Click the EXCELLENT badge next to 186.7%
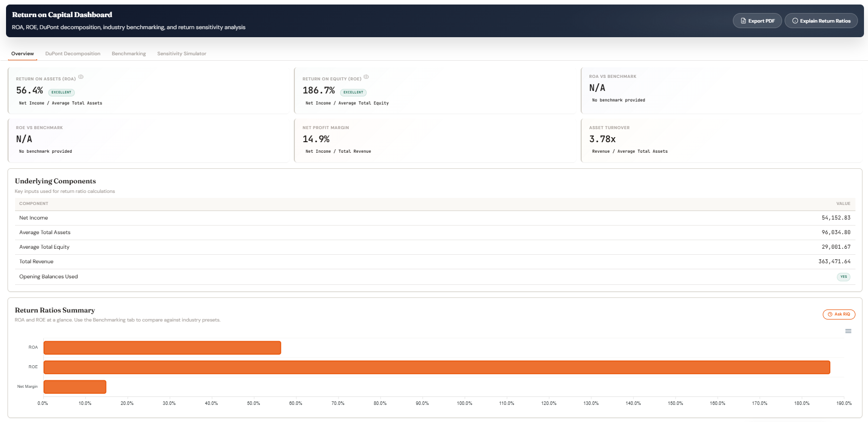The height and width of the screenshot is (422, 868). [x=353, y=92]
